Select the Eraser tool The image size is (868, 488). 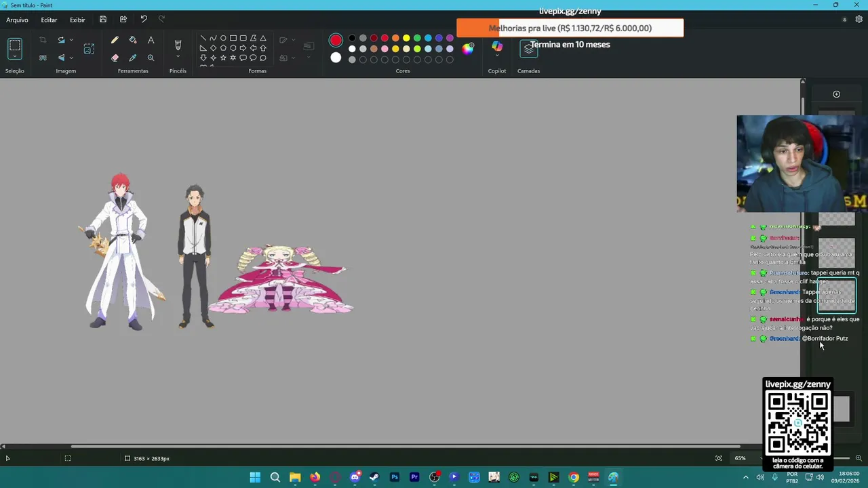[x=115, y=58]
